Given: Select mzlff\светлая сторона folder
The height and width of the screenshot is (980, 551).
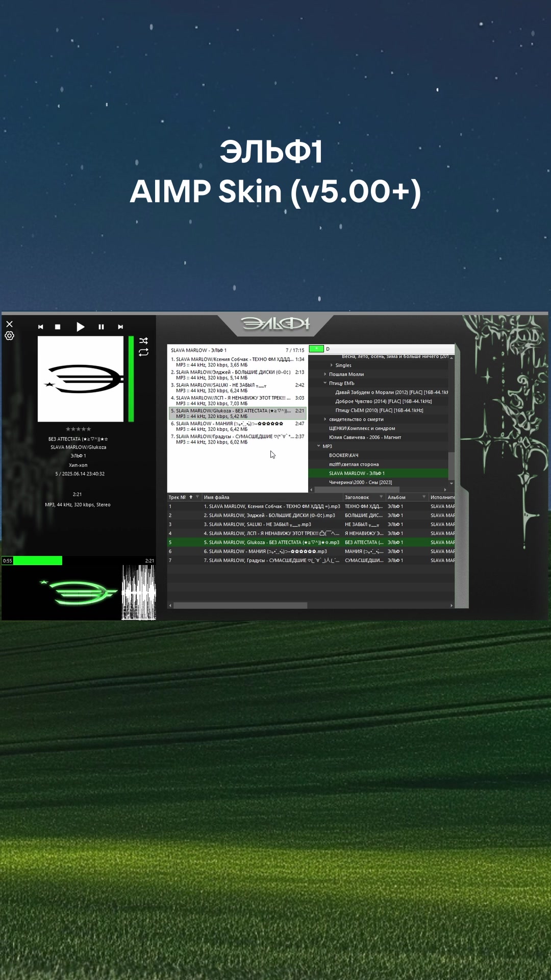Looking at the screenshot, I should [354, 464].
